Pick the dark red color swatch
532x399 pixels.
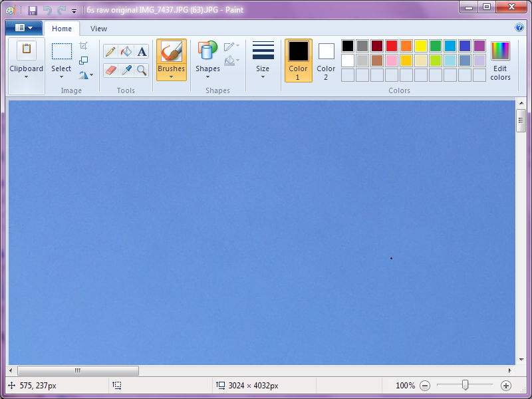(377, 46)
